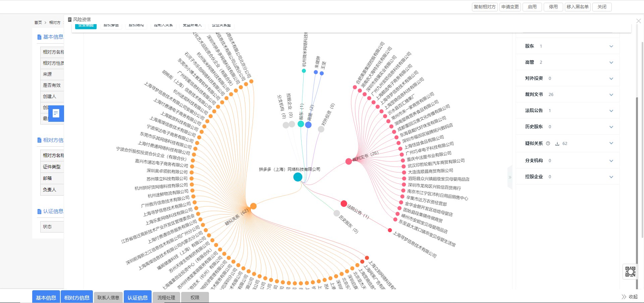Screen dimensions: 644x303
Task: Select the gray 对外投资 (0) graph node
Action: pyautogui.click(x=321, y=129)
